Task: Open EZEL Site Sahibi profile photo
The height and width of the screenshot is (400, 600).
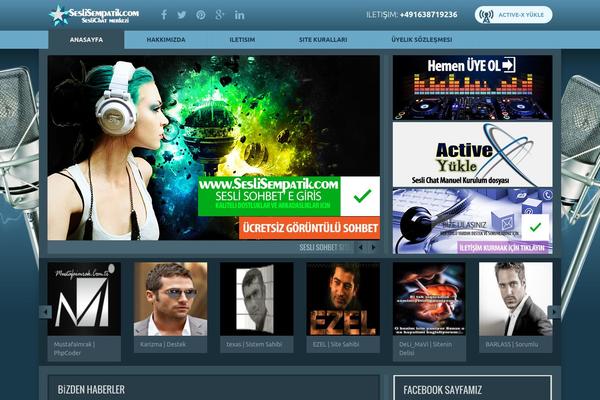Action: (343, 299)
